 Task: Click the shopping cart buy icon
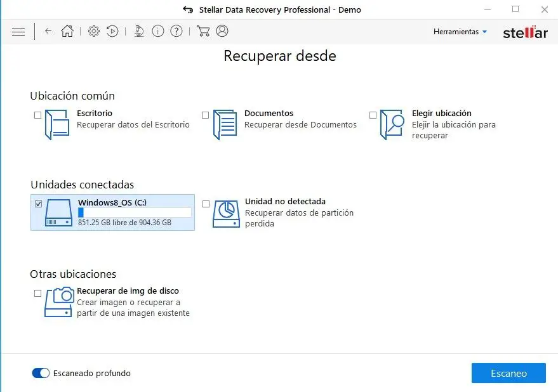point(203,31)
